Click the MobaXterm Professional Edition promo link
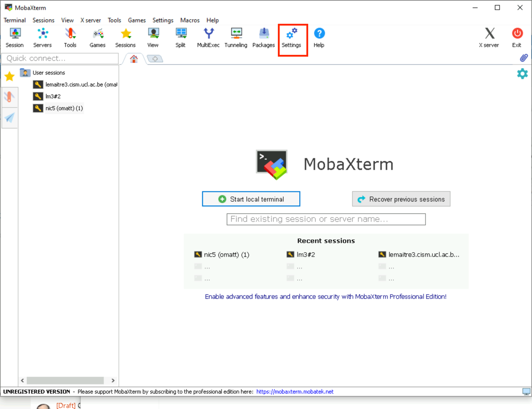The height and width of the screenshot is (409, 532). (326, 297)
